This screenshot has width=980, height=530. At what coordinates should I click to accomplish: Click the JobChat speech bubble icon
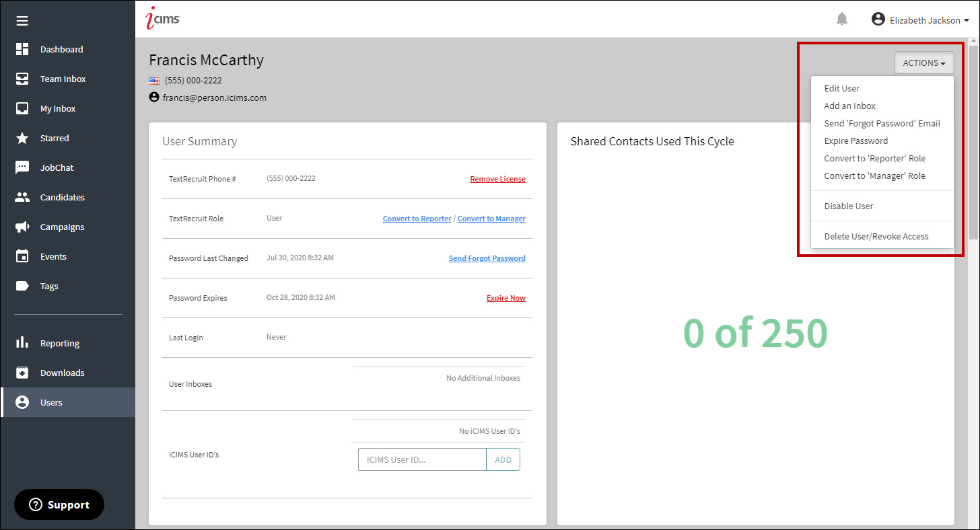(22, 167)
